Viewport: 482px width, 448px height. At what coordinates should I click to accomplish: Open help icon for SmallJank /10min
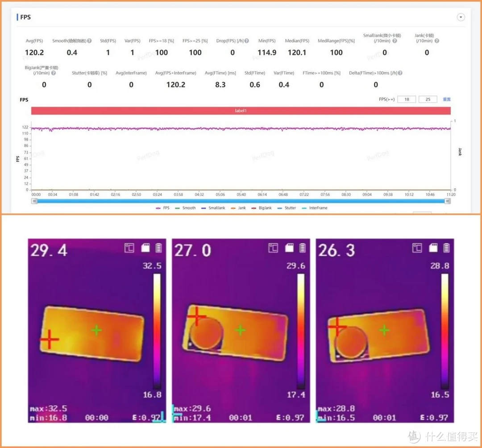394,41
